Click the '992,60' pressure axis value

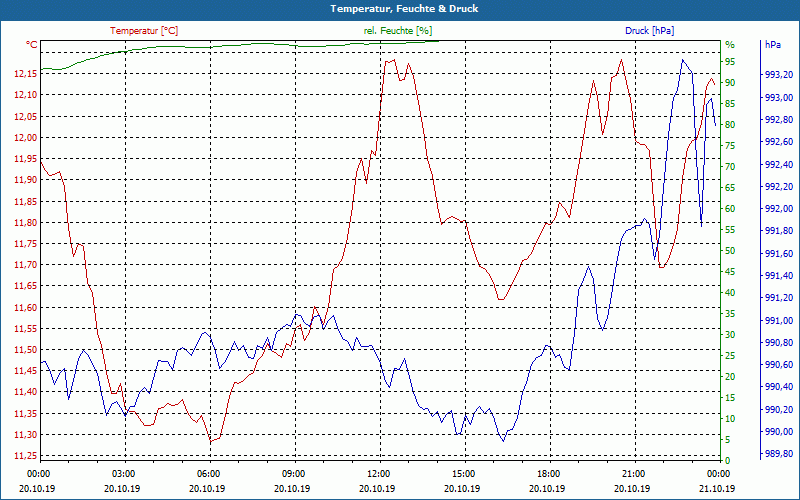tap(779, 142)
